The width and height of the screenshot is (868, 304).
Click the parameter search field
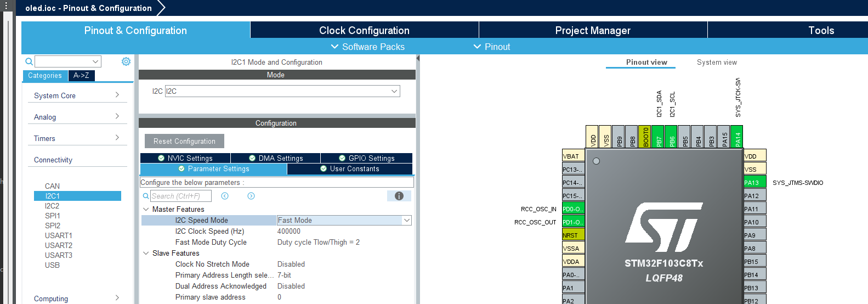[181, 196]
